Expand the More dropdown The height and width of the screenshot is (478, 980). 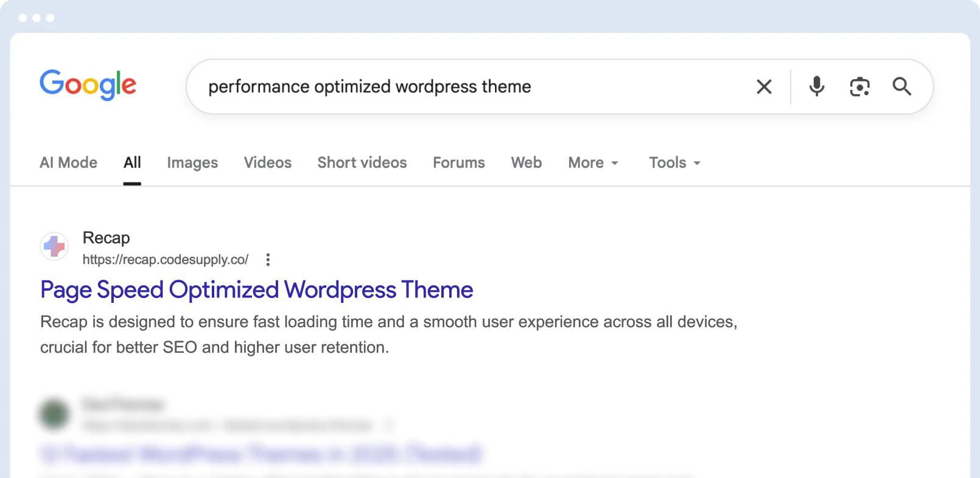pos(593,162)
